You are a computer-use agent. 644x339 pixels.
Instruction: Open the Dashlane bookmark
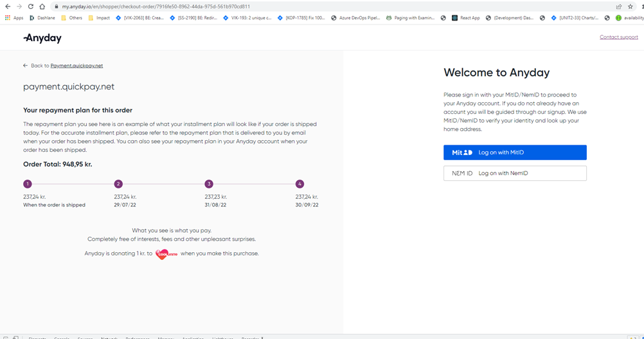coord(42,18)
